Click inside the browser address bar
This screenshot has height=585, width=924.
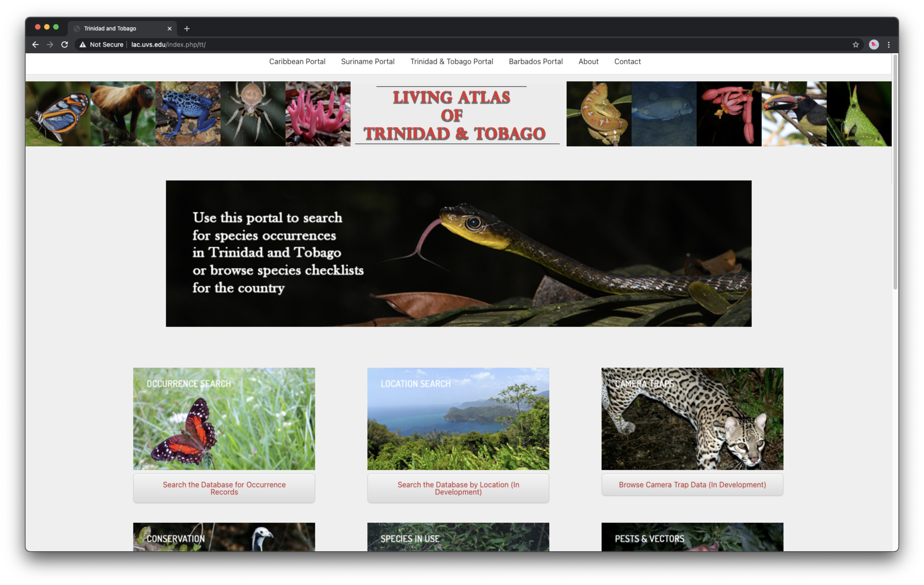pyautogui.click(x=269, y=45)
